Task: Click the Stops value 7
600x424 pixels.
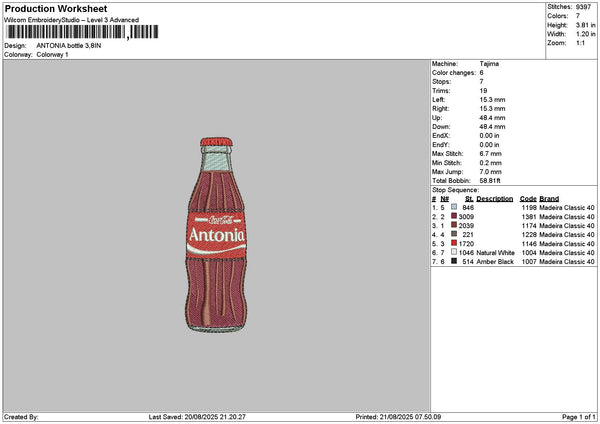Action: pos(481,82)
